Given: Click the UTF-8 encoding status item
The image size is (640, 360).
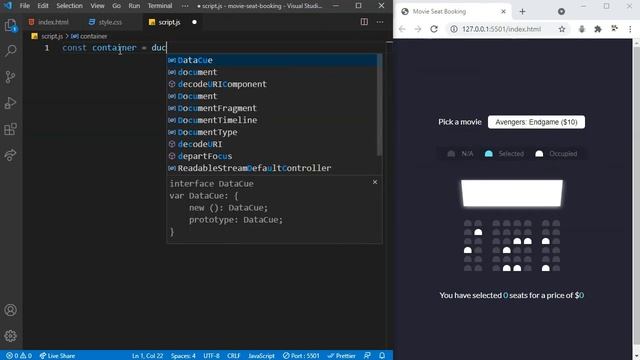Looking at the screenshot, I should [211, 356].
